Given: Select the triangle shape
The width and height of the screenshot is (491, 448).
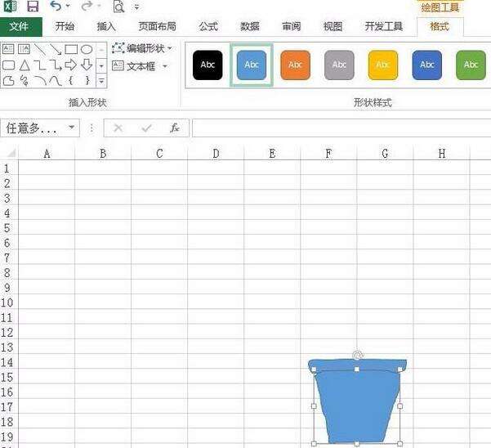Looking at the screenshot, I should pos(25,65).
